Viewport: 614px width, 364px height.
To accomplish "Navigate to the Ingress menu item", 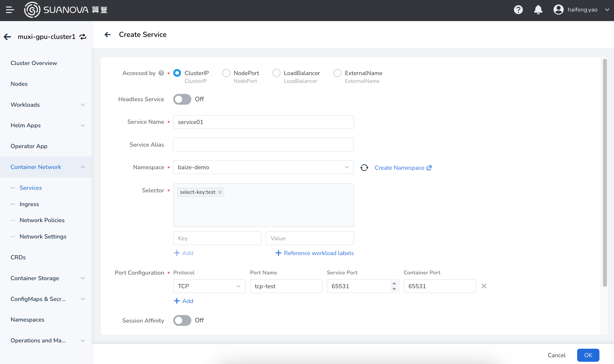I will (29, 204).
